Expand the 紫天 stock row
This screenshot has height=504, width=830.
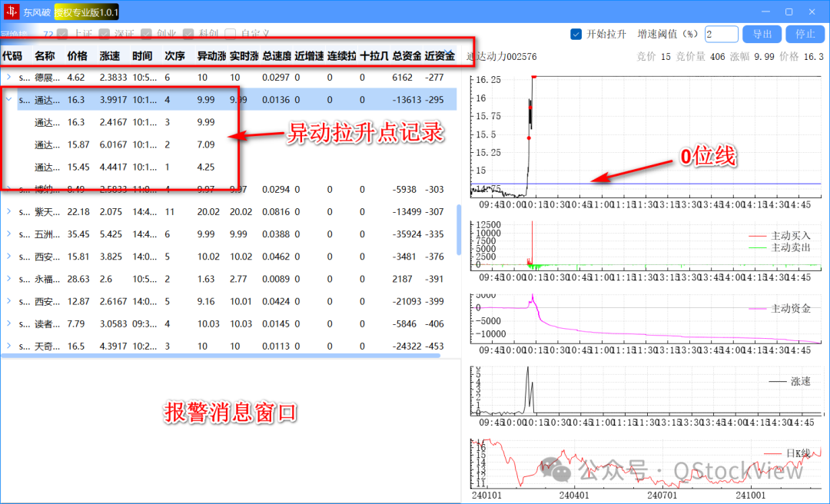point(8,212)
